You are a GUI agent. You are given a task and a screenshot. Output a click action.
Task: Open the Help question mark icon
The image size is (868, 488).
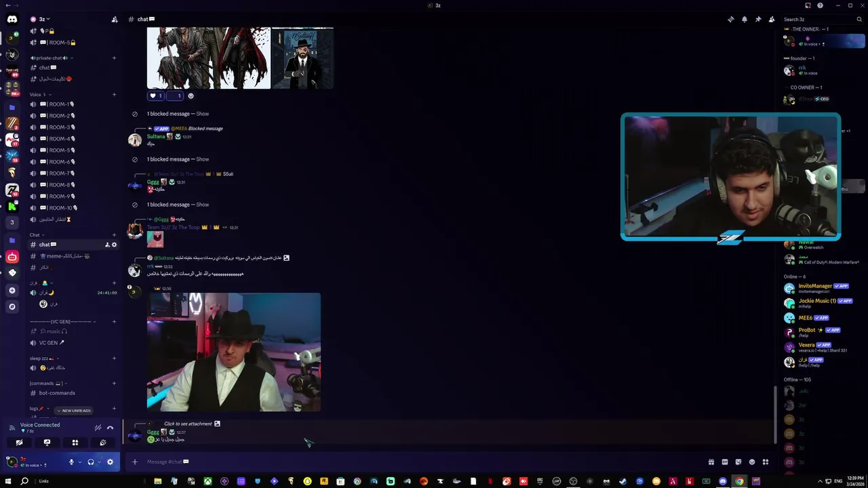point(821,5)
